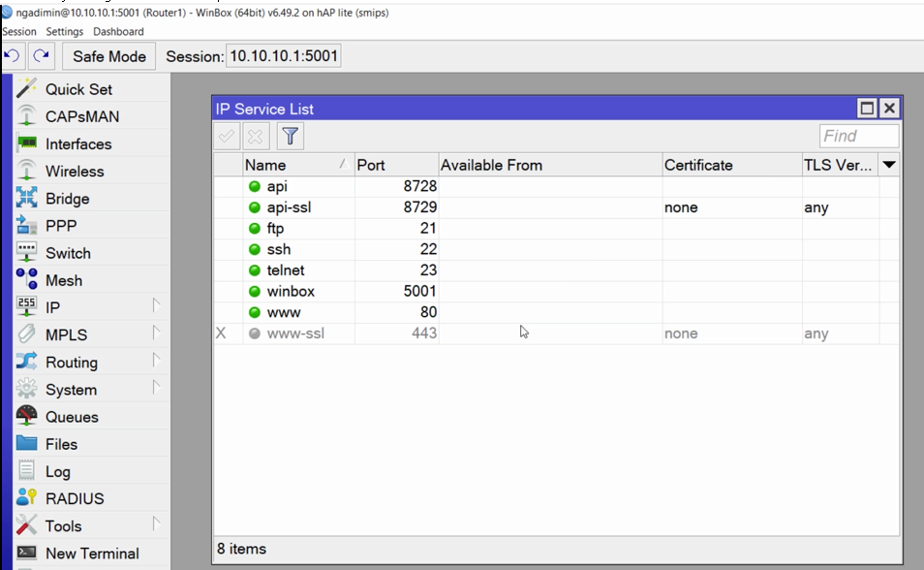
Task: Open Quick Set wand icon
Action: (x=26, y=89)
